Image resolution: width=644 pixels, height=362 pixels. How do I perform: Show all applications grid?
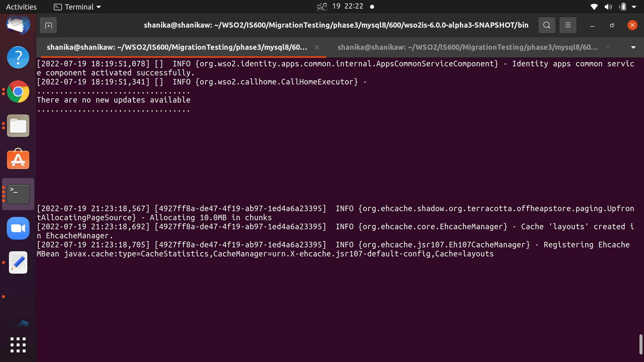coord(18,345)
